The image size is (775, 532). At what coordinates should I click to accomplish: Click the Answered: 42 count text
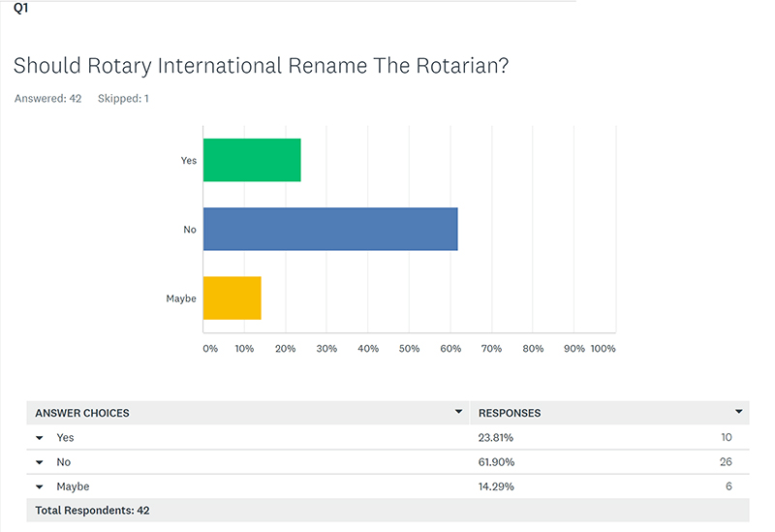tap(47, 99)
